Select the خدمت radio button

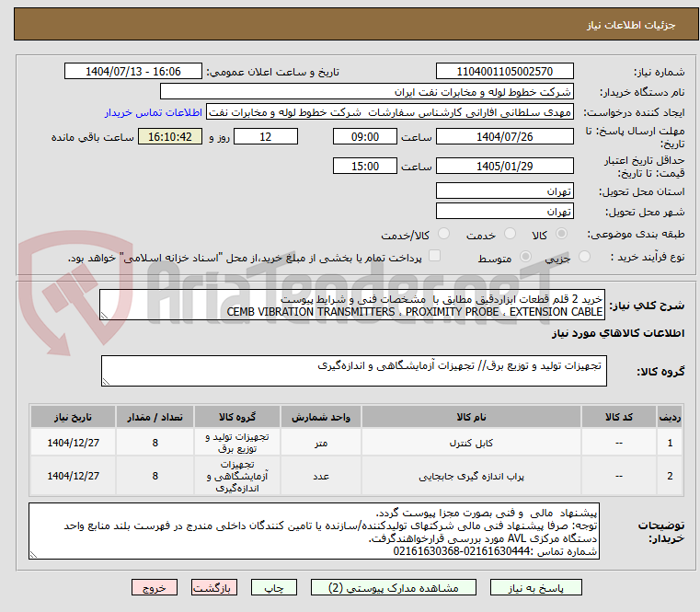click(510, 234)
